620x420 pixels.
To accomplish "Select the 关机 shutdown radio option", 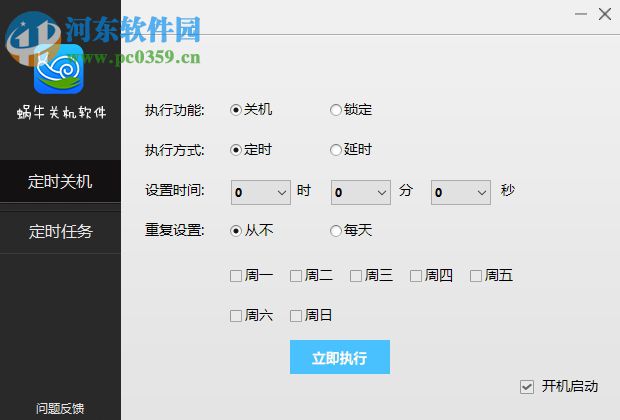I will [x=236, y=110].
